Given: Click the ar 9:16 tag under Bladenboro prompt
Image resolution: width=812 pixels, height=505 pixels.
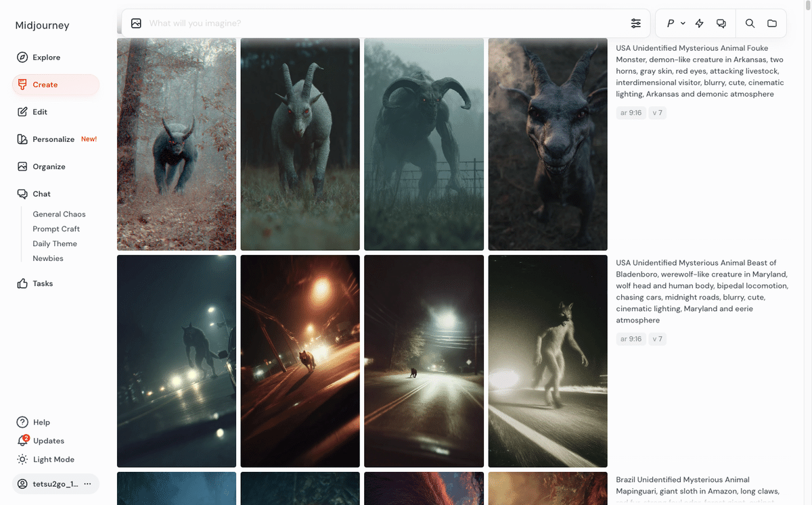Looking at the screenshot, I should [x=631, y=339].
